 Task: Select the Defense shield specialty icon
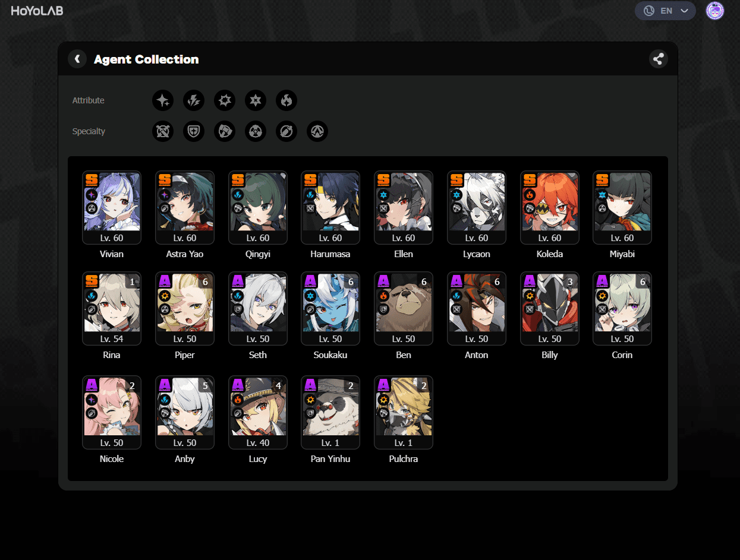click(194, 131)
